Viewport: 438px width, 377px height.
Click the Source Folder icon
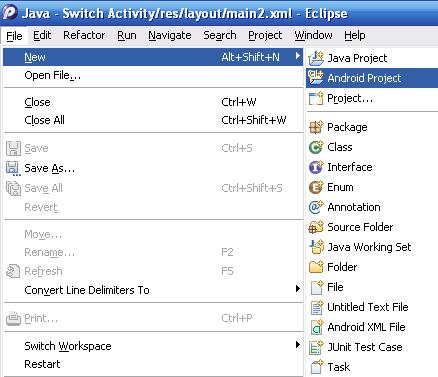click(316, 227)
